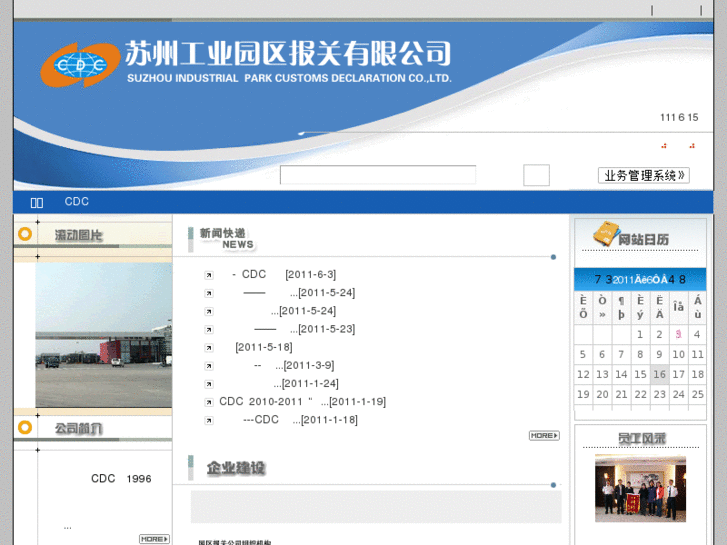Screen dimensions: 727x545
Task: Click first red dotted icon under banner date
Action: point(664,146)
